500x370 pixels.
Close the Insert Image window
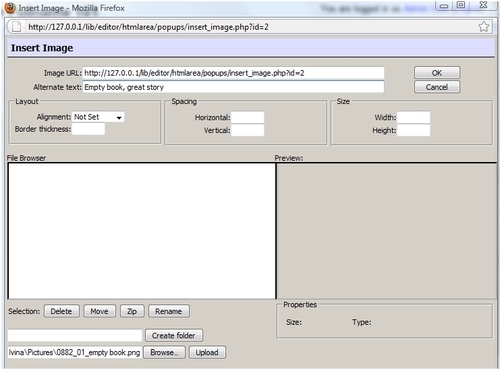click(484, 5)
